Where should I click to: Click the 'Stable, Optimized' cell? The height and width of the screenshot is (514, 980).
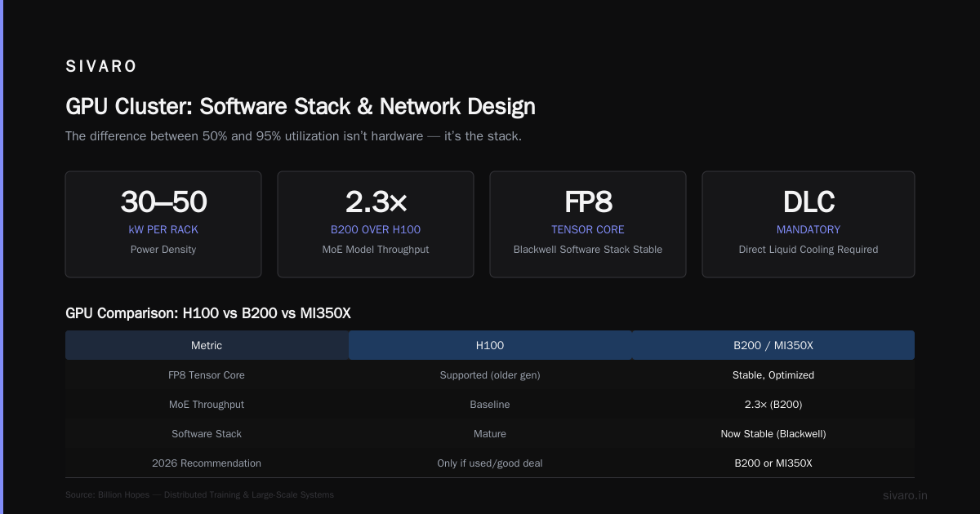click(x=773, y=375)
